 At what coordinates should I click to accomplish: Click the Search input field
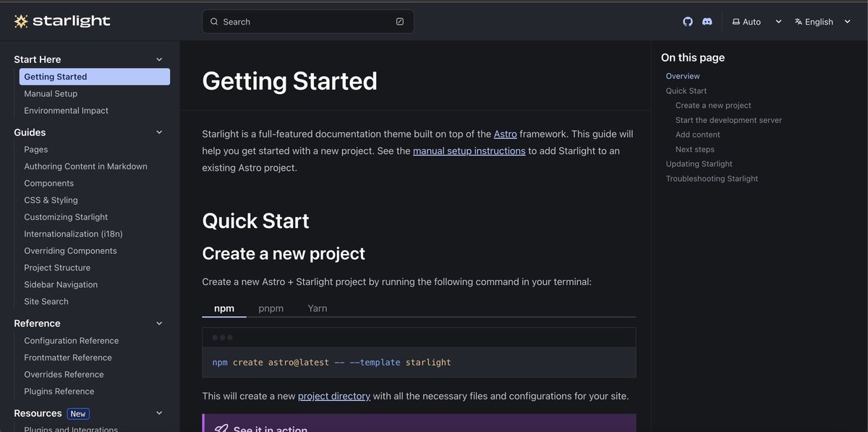point(308,22)
